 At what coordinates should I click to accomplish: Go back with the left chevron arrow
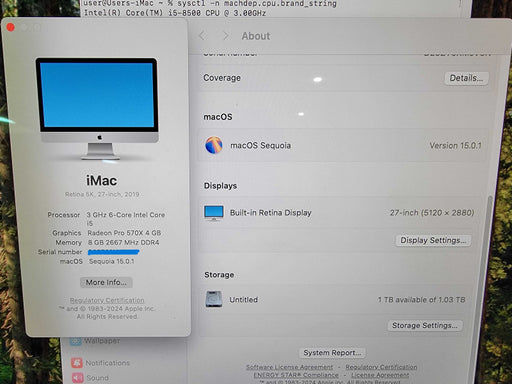(x=202, y=36)
